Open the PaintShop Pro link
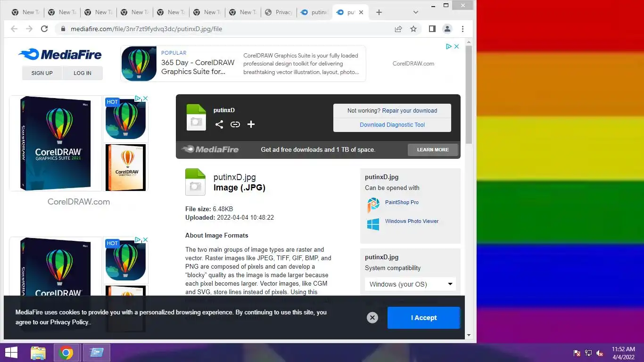The image size is (644, 362). tap(402, 202)
